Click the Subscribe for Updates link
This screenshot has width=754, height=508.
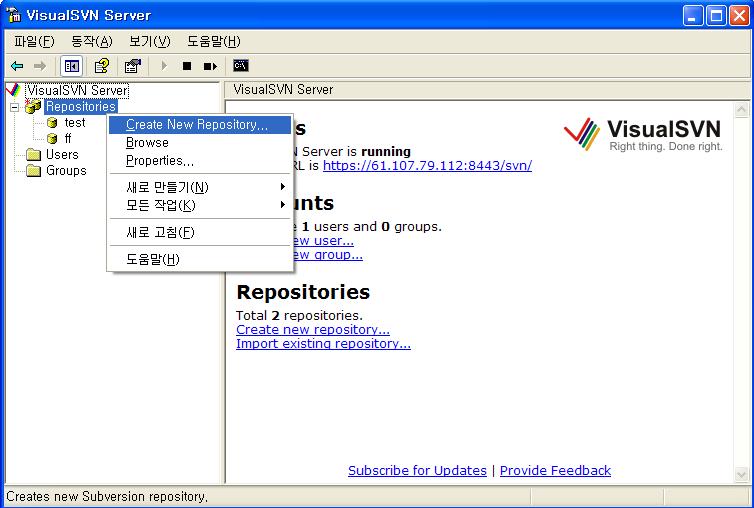pos(417,470)
